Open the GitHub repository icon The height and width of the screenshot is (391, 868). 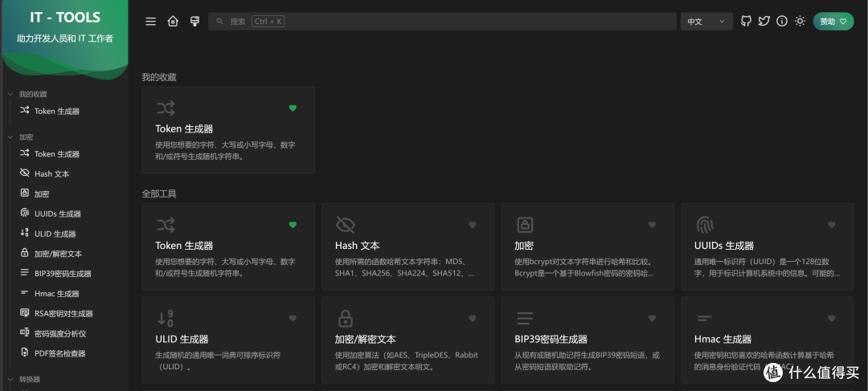coord(746,22)
